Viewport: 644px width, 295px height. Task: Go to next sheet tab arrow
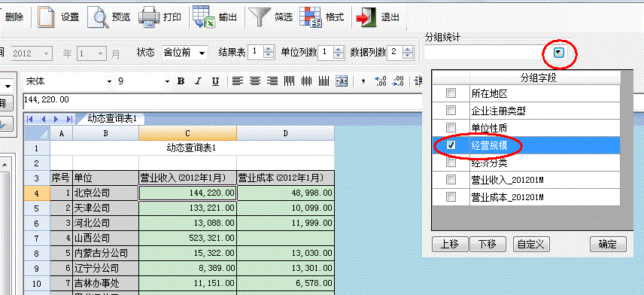click(x=56, y=119)
